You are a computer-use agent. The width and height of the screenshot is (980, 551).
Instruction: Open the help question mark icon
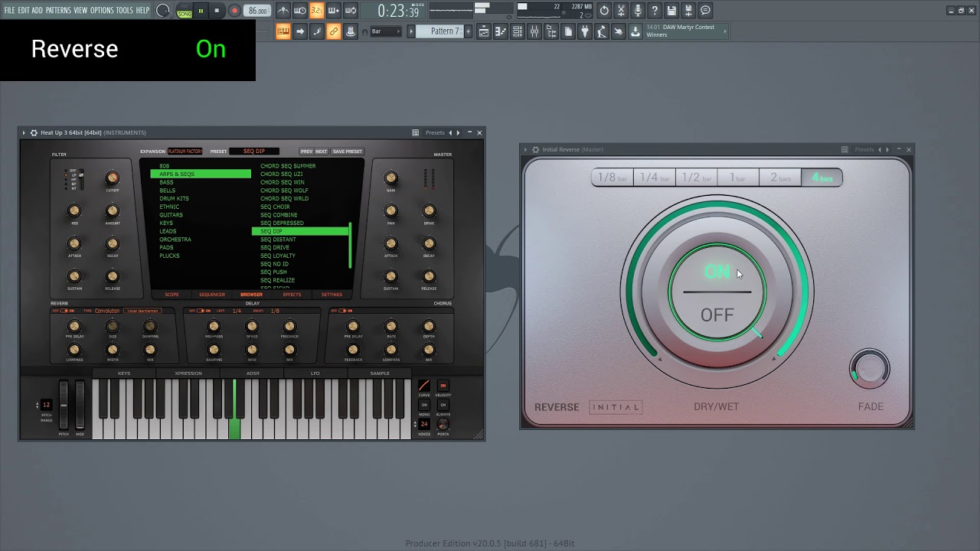pos(655,11)
